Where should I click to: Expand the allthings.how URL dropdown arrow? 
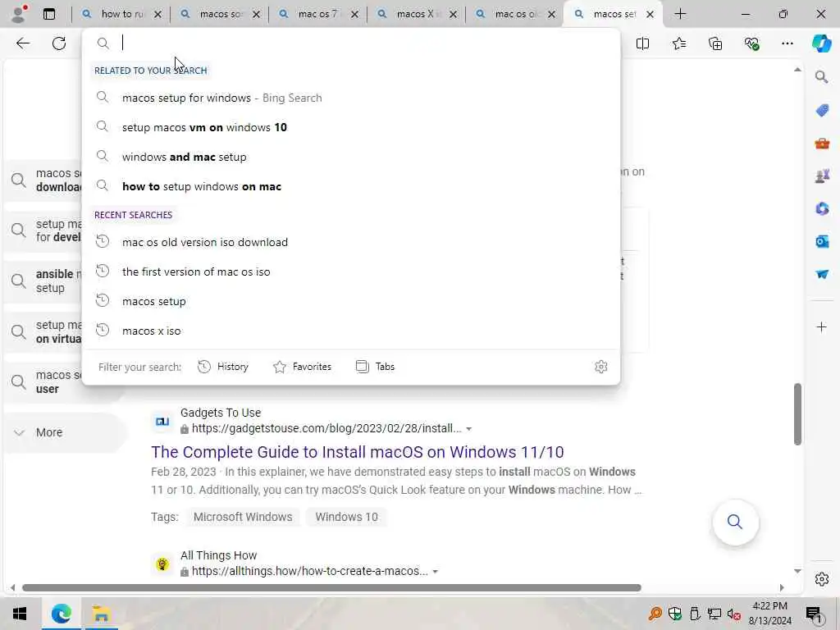pyautogui.click(x=435, y=572)
